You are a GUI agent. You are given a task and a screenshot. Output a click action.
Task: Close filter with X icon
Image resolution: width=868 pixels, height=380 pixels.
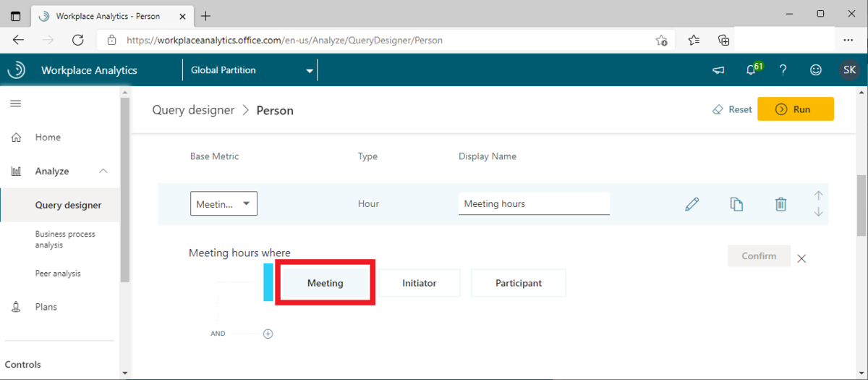(x=801, y=258)
